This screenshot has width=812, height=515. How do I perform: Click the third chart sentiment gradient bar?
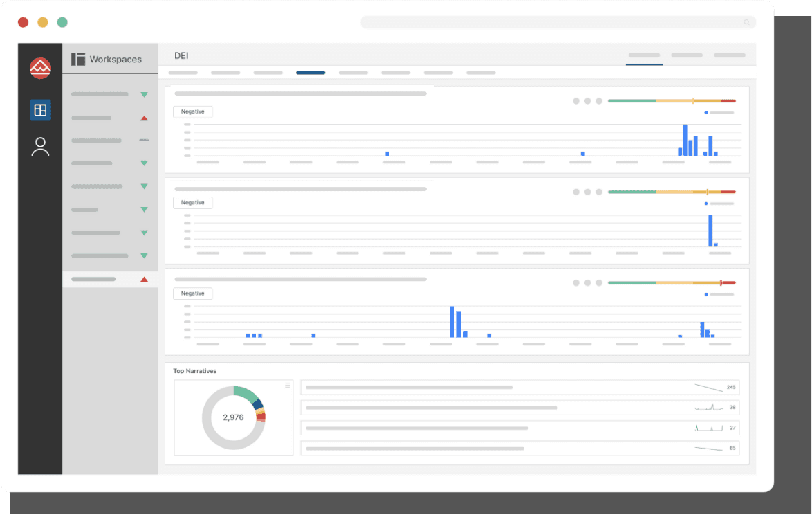672,283
